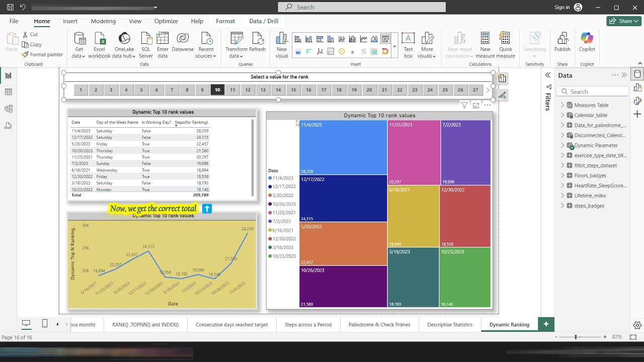The image size is (644, 362).
Task: Click the Refresh queries icon
Action: coord(257,42)
